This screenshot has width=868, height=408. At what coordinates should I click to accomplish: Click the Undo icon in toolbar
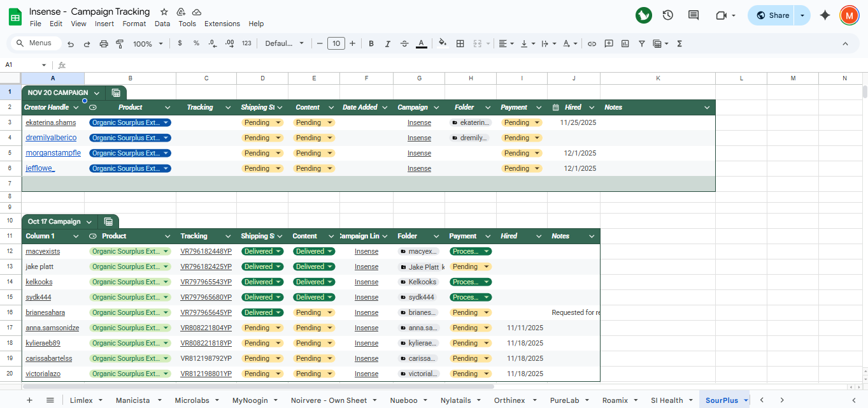(x=71, y=44)
